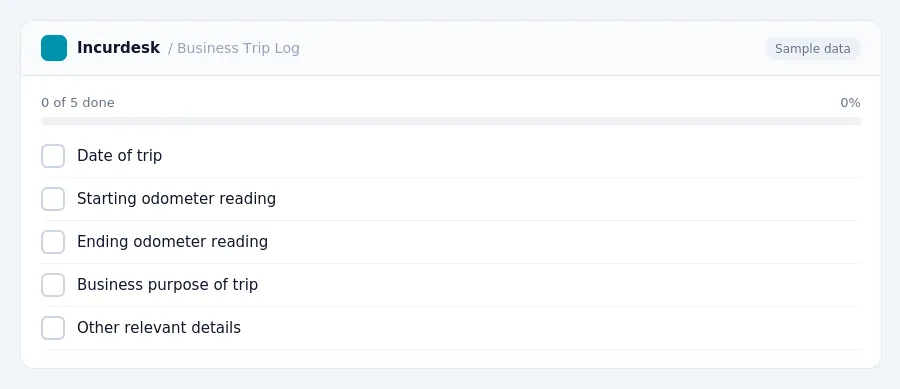Viewport: 900px width, 389px height.
Task: Click the Sample data badge
Action: pos(812,49)
